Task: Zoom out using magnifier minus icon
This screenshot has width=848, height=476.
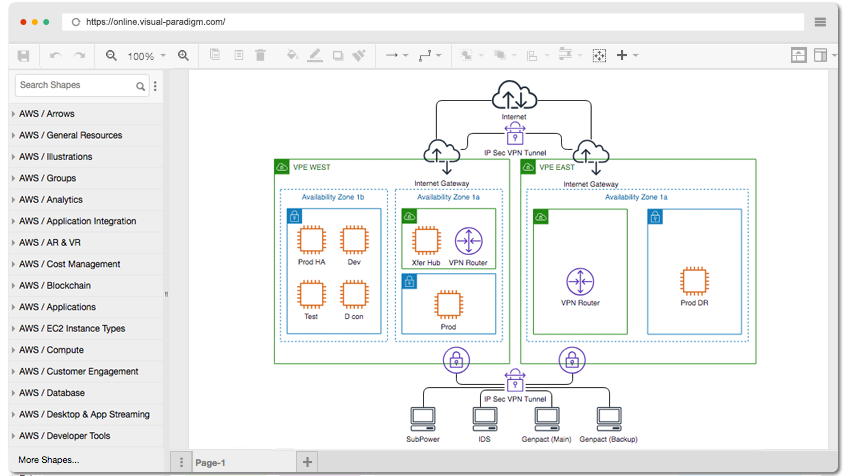Action: pyautogui.click(x=111, y=56)
